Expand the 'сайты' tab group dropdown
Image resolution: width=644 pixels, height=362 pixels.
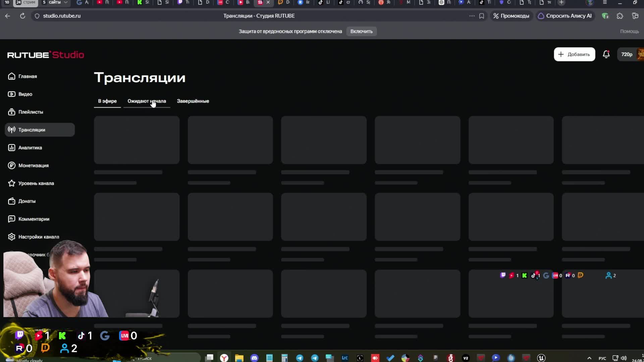click(x=66, y=2)
